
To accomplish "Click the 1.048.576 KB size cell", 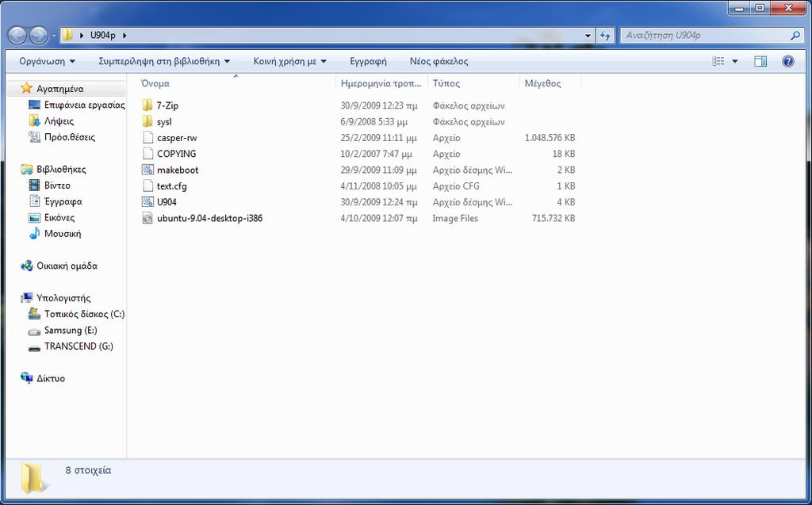I will click(550, 138).
